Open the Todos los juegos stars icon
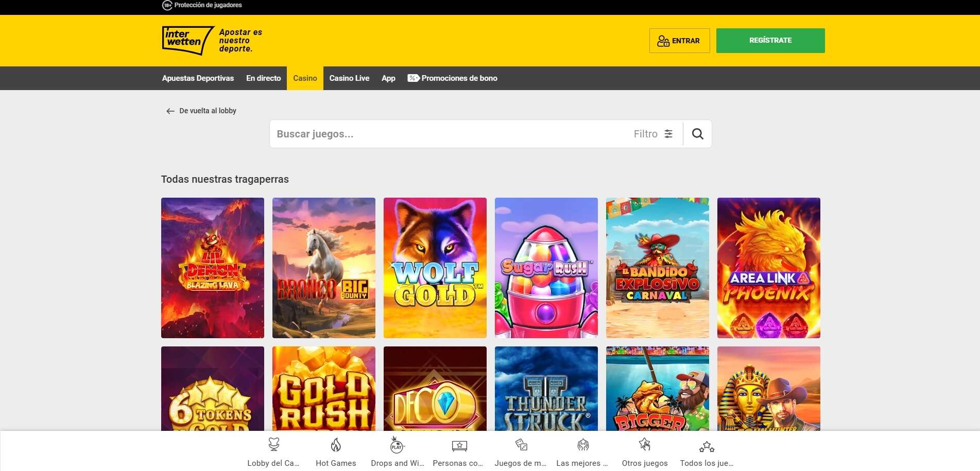The height and width of the screenshot is (471, 980). click(x=707, y=446)
